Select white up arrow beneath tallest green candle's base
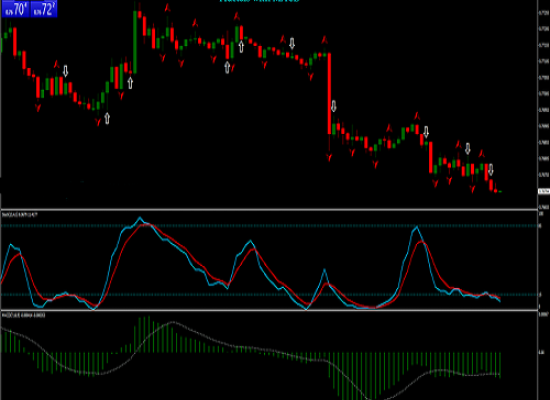550x400 pixels. (x=130, y=83)
